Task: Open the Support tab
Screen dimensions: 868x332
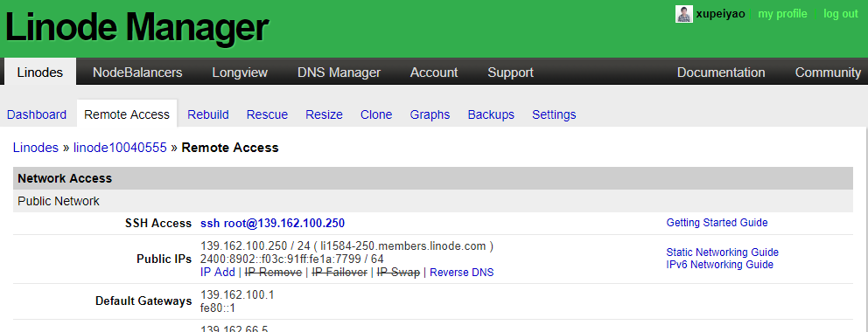Action: click(x=510, y=73)
